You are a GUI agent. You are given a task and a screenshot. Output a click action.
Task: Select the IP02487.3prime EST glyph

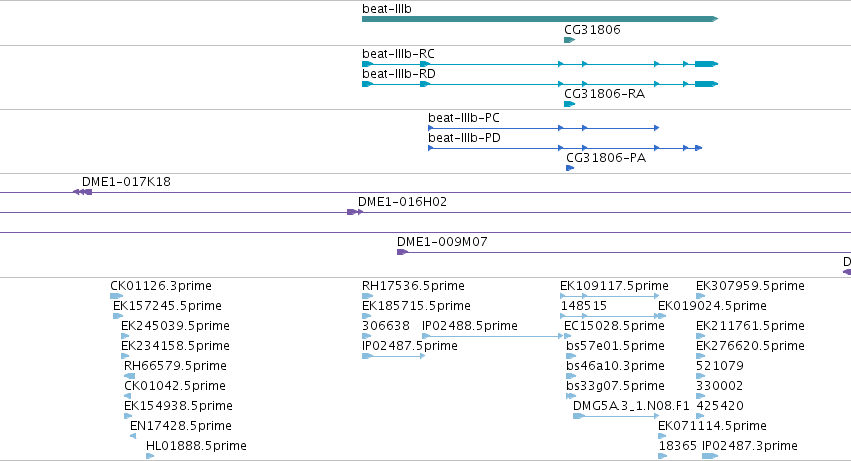point(710,456)
